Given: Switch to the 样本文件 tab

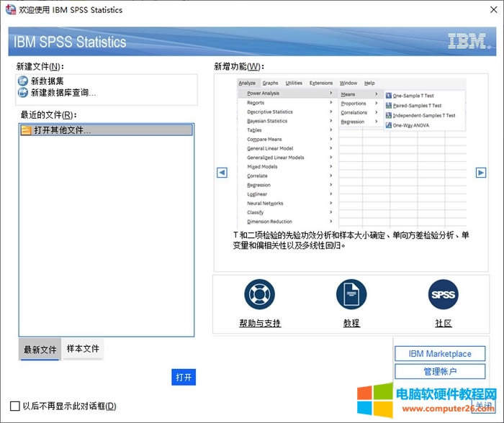Looking at the screenshot, I should [x=83, y=349].
